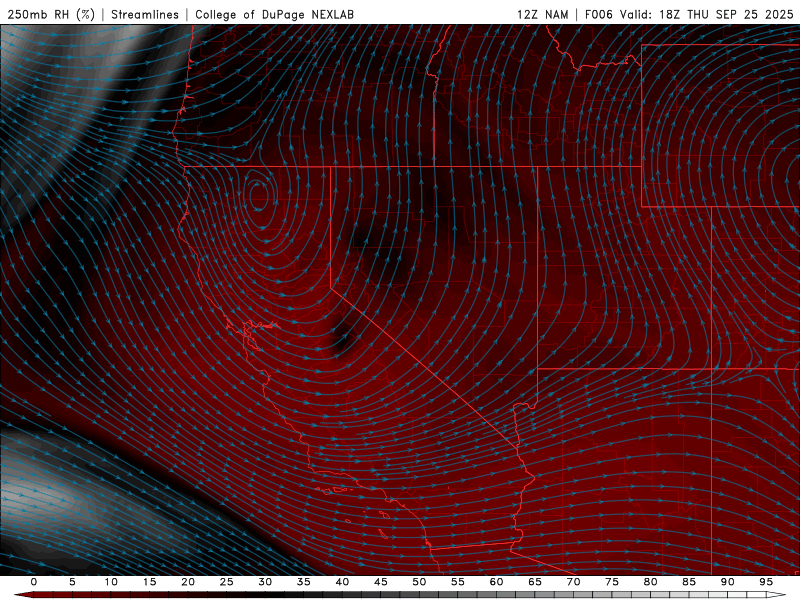
Task: Click the colorbar label "35"
Action: pyautogui.click(x=303, y=582)
